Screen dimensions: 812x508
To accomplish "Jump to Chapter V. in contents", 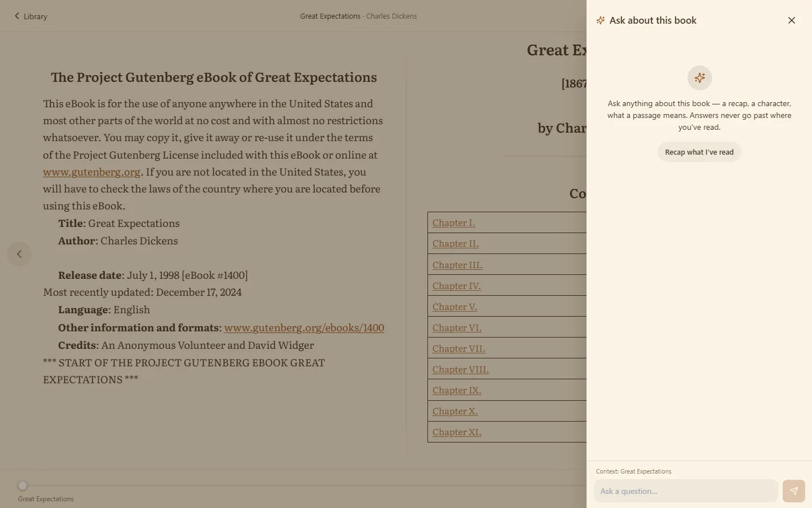I will (454, 306).
